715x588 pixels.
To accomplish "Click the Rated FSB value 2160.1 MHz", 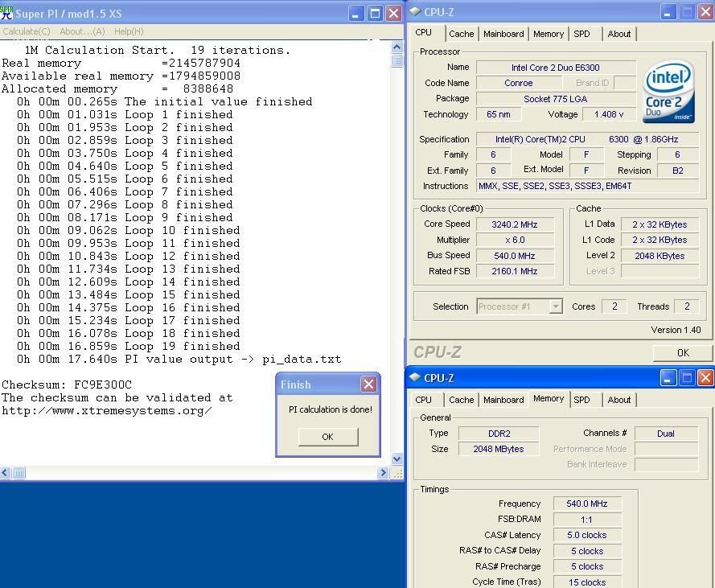I will (515, 271).
